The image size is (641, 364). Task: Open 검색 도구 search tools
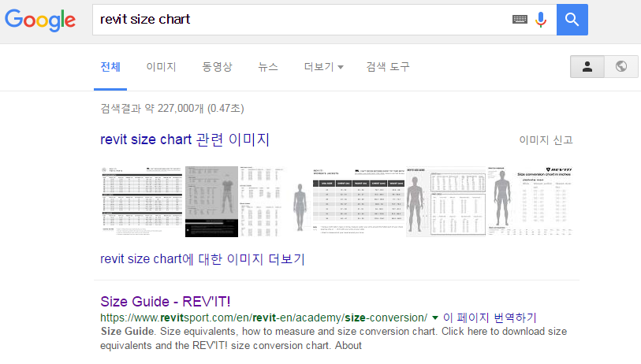pos(388,67)
